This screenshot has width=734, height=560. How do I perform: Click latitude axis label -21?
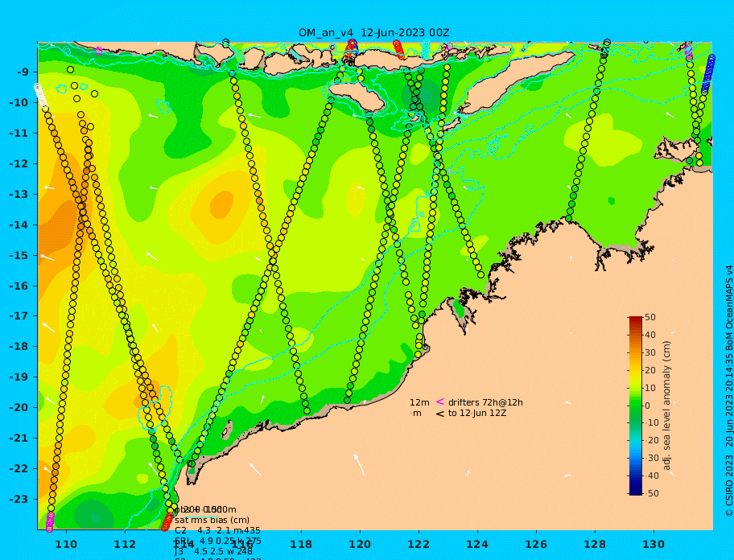(x=19, y=439)
